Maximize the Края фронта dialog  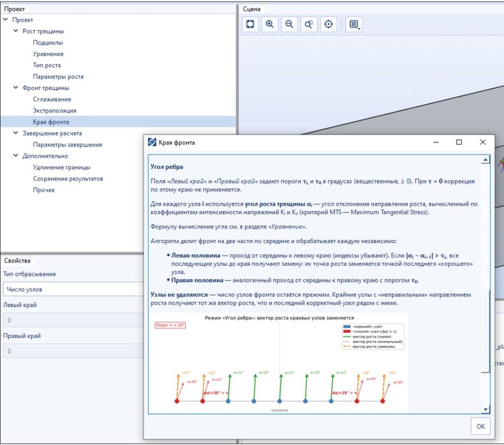(459, 142)
